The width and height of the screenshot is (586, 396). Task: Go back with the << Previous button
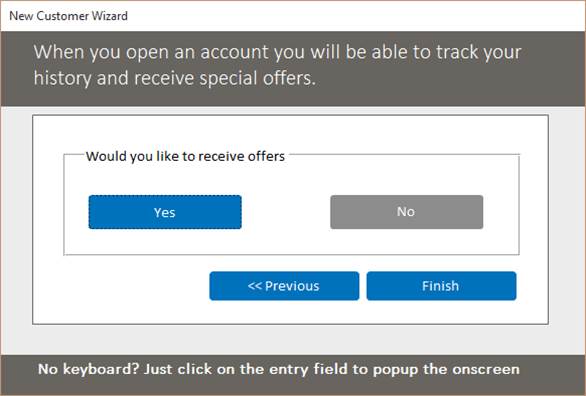pos(284,286)
